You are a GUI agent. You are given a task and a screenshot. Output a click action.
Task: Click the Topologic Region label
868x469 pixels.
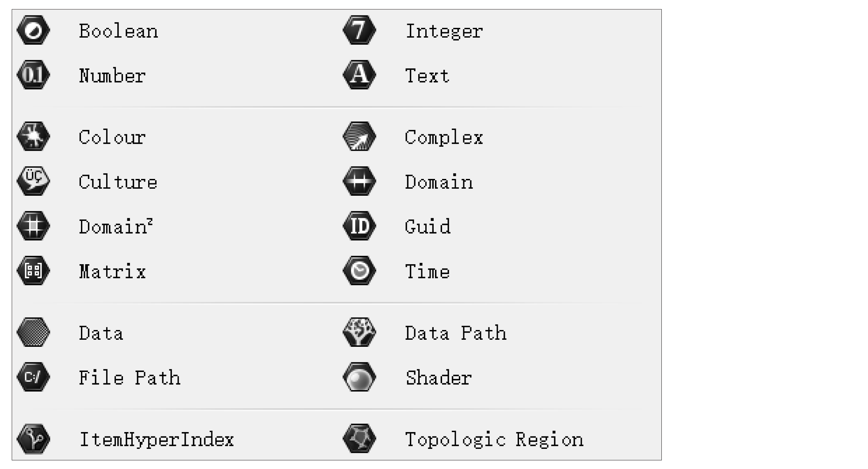point(494,440)
